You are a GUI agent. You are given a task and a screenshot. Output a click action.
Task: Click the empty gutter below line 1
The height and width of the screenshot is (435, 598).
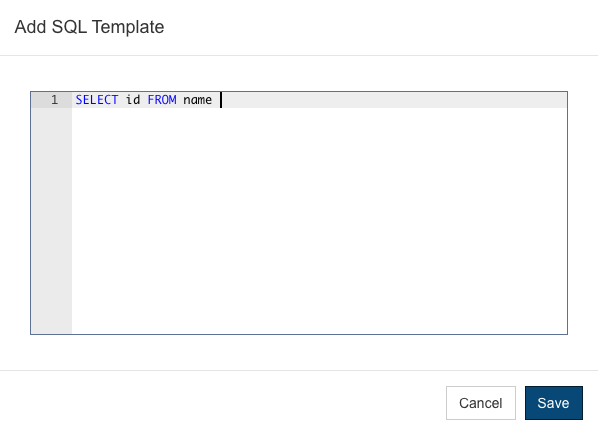pos(52,220)
